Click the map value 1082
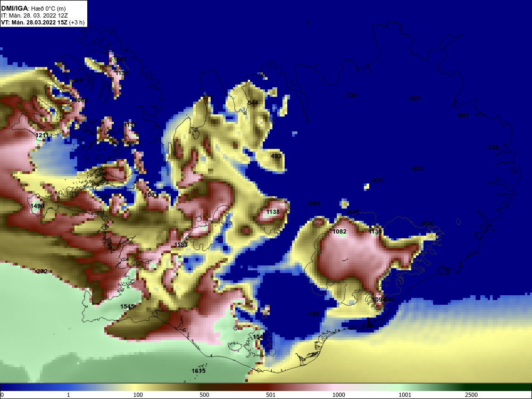 tap(339, 231)
